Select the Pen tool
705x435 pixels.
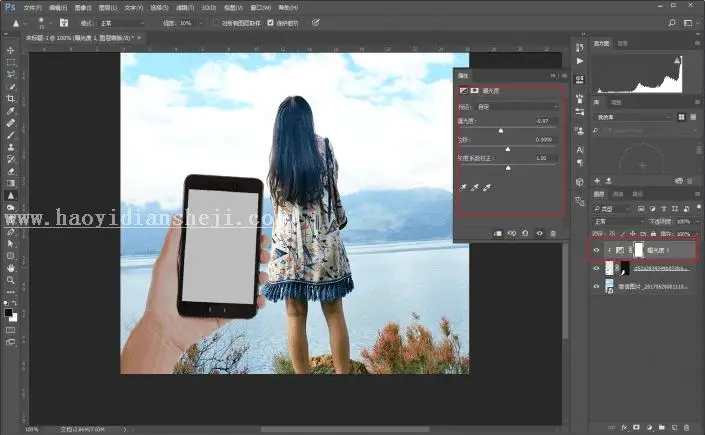(x=10, y=232)
